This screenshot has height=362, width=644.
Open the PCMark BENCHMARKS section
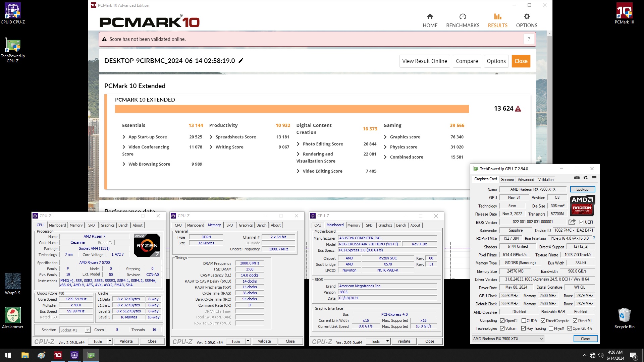pos(463,20)
